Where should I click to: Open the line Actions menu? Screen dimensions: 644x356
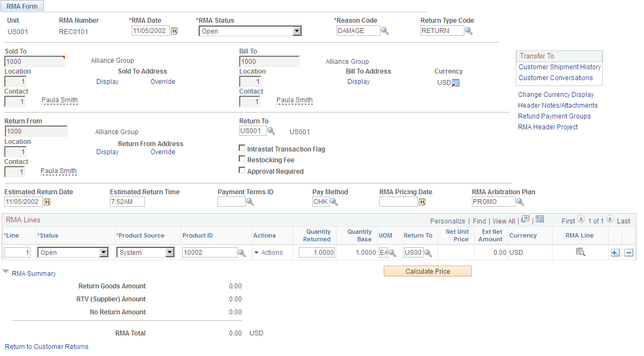(268, 253)
